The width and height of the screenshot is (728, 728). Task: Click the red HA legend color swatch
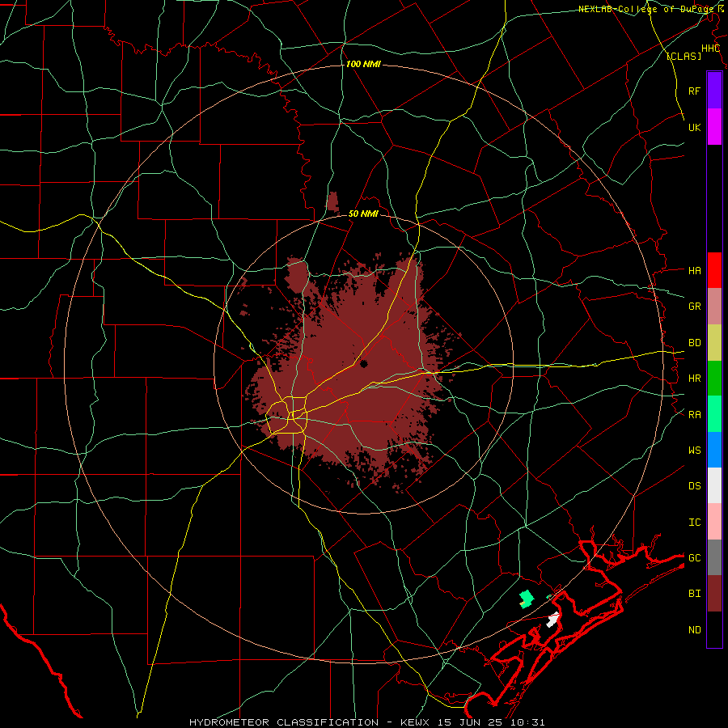click(714, 270)
